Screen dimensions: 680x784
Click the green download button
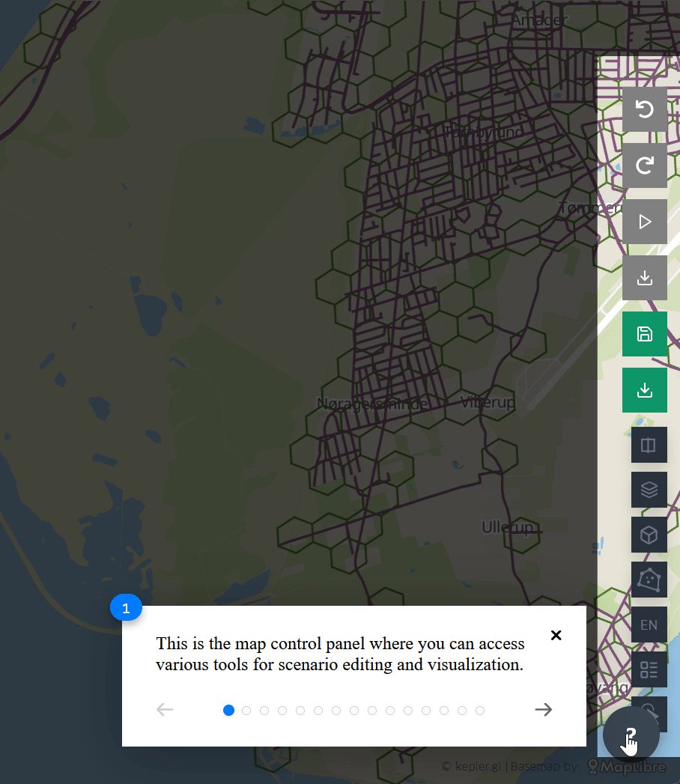click(644, 390)
